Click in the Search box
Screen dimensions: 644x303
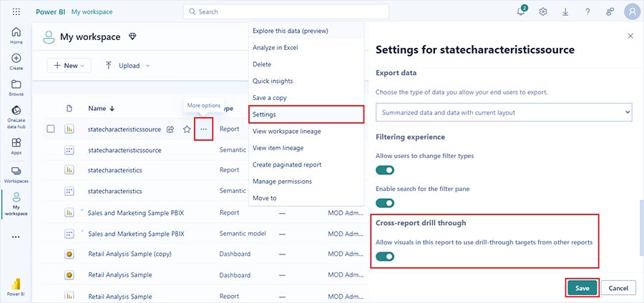click(x=286, y=12)
